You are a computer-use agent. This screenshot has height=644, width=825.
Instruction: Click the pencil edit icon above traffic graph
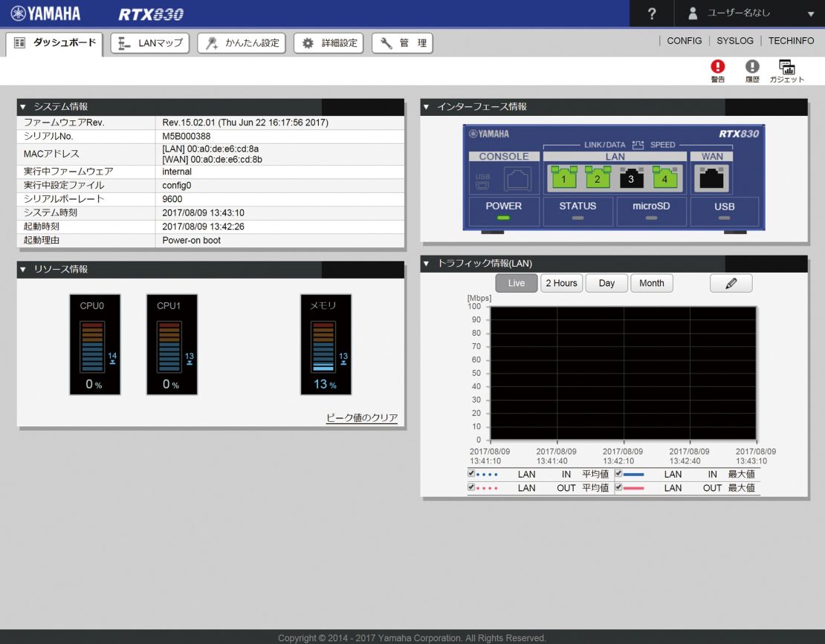click(731, 283)
